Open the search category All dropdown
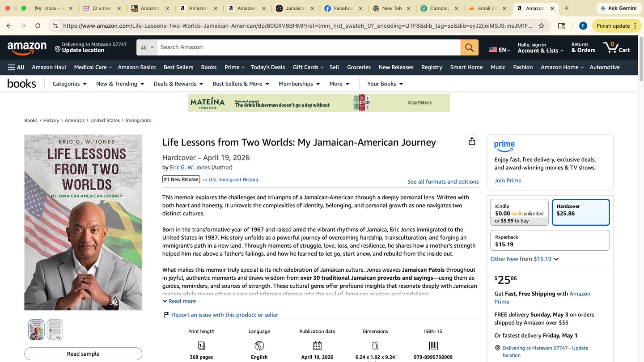 (147, 47)
